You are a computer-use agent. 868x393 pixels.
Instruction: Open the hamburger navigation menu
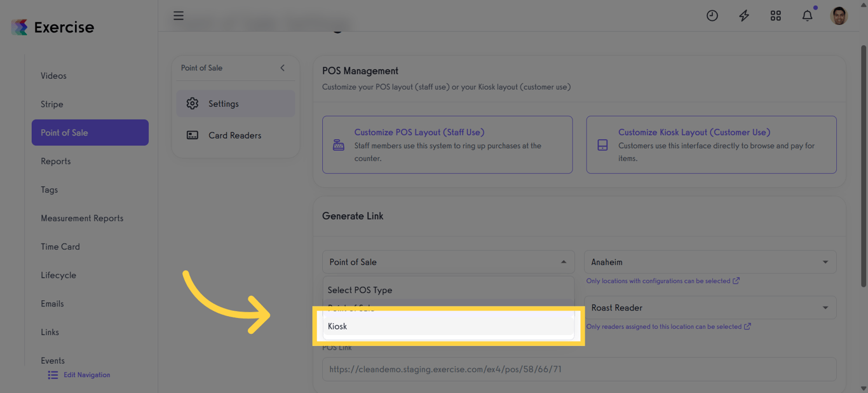click(x=179, y=16)
